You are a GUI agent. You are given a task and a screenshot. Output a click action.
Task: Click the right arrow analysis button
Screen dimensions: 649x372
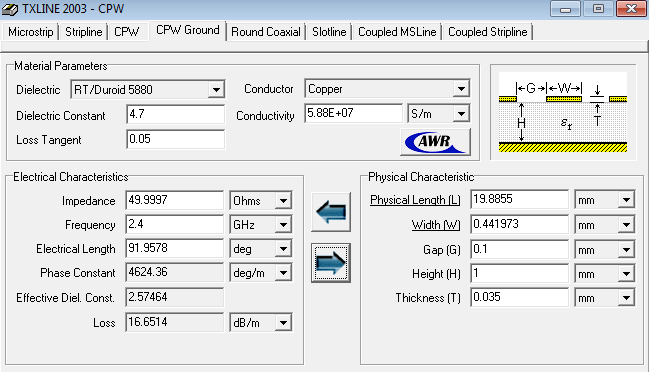point(331,263)
